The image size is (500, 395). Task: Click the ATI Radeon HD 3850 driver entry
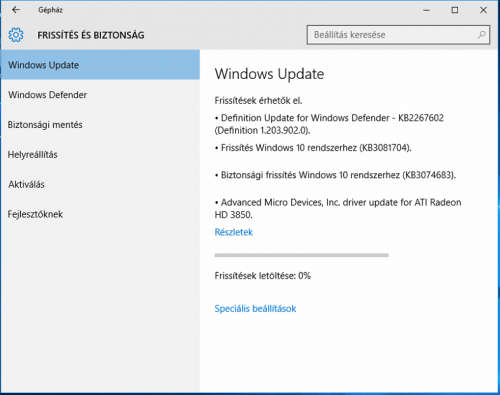coord(338,208)
